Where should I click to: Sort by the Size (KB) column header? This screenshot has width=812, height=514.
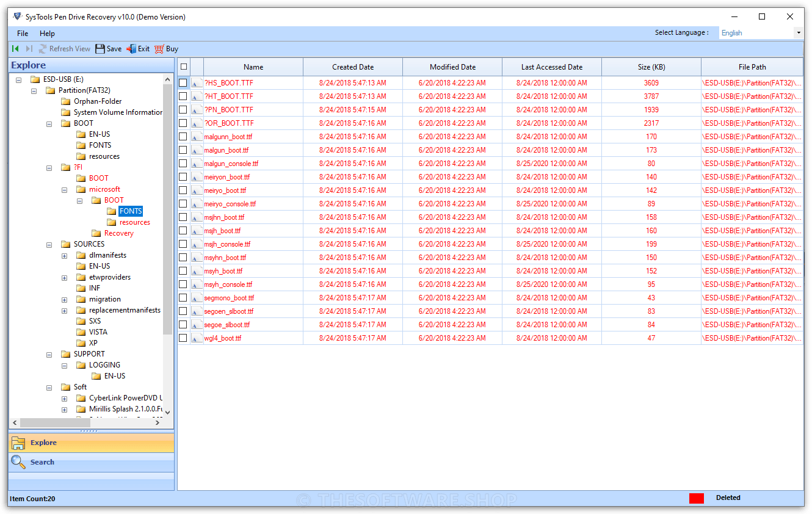(x=651, y=67)
